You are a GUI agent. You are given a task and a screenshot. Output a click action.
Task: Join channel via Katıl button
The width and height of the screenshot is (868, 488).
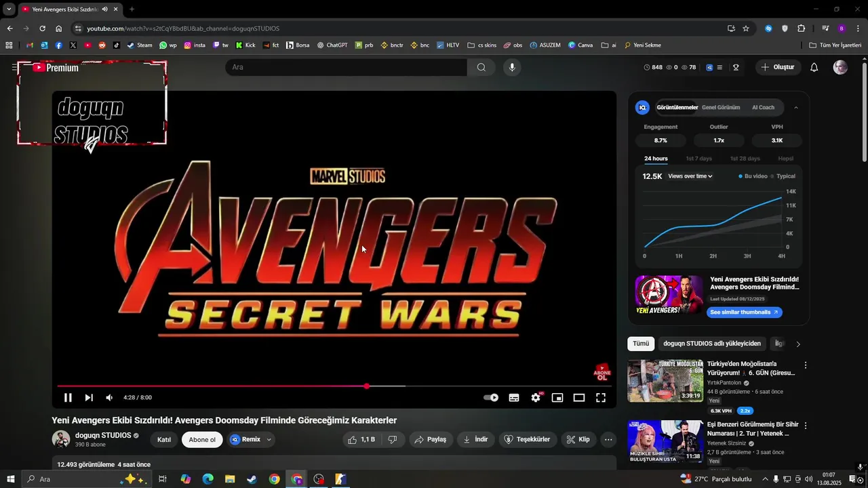pos(164,439)
